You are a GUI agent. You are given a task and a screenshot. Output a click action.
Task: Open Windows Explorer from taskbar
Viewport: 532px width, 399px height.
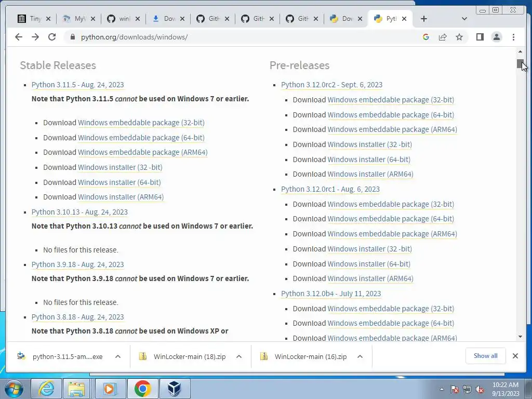pyautogui.click(x=77, y=389)
